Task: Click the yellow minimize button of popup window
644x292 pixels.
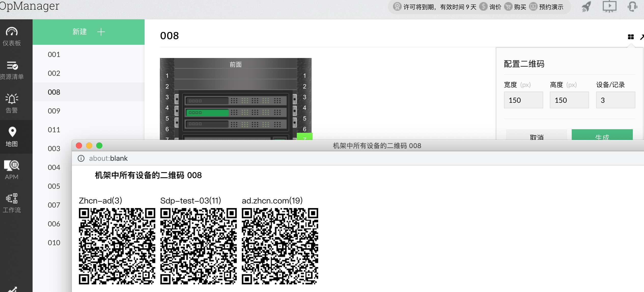Action: [89, 145]
